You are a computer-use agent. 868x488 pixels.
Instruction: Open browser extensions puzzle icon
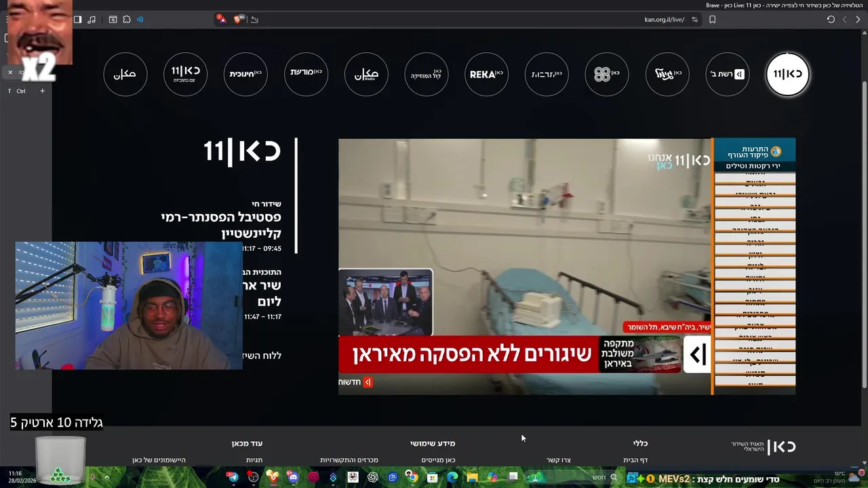click(127, 20)
